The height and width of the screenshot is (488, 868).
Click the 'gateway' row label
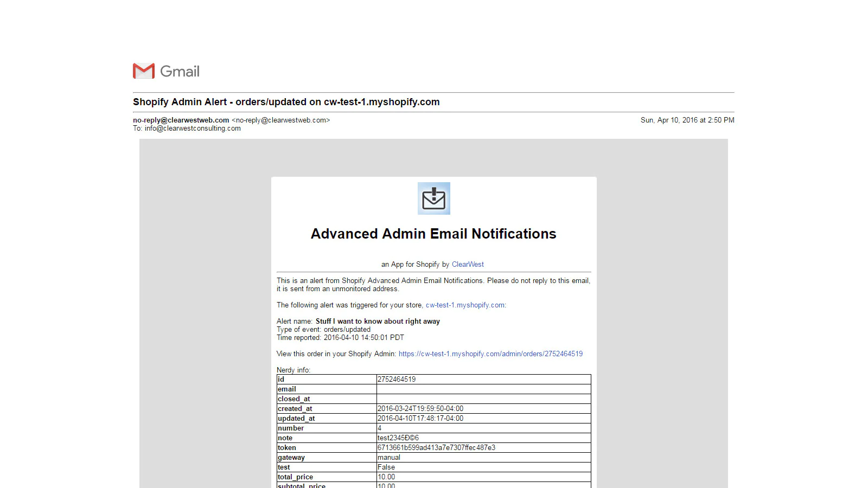click(291, 458)
